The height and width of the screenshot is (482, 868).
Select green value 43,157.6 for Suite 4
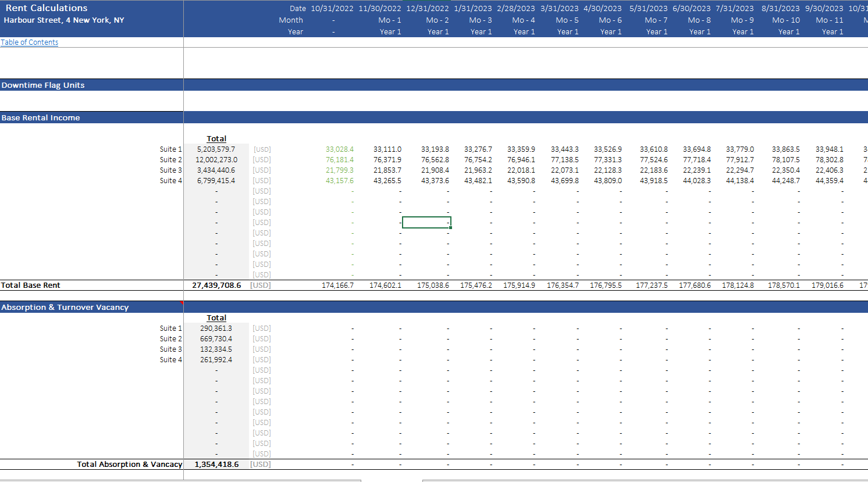coord(340,181)
